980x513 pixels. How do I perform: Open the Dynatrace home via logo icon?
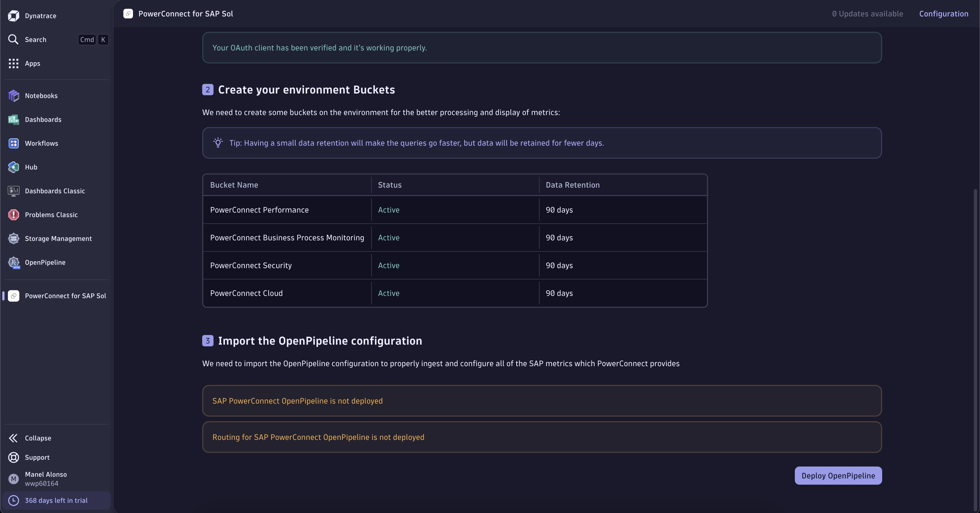[x=14, y=16]
